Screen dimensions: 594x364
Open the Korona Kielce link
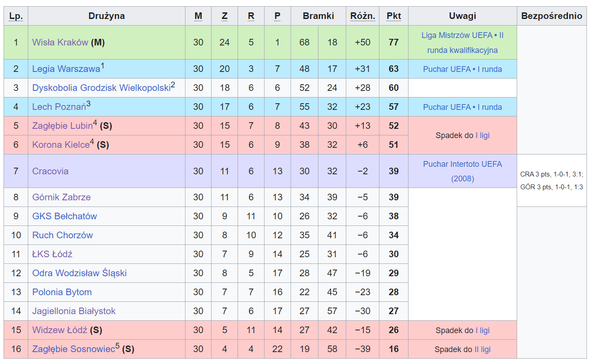61,145
